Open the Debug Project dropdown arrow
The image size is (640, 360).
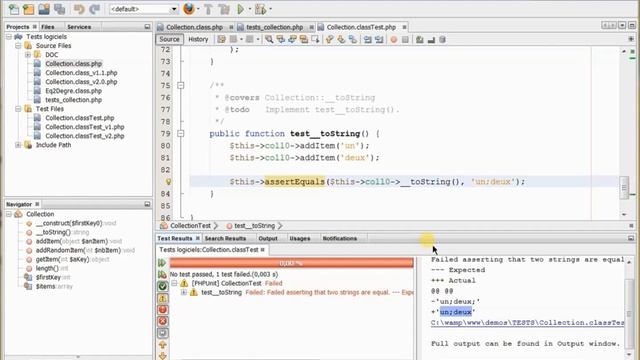[x=271, y=9]
